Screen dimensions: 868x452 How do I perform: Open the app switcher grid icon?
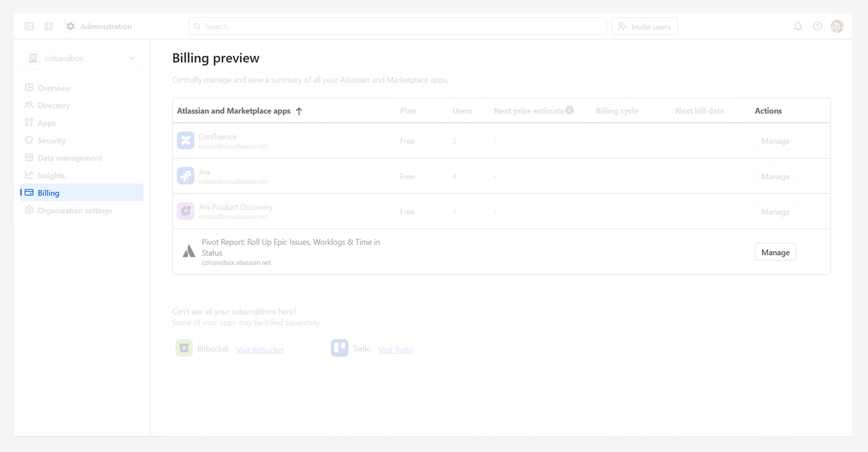pos(49,26)
